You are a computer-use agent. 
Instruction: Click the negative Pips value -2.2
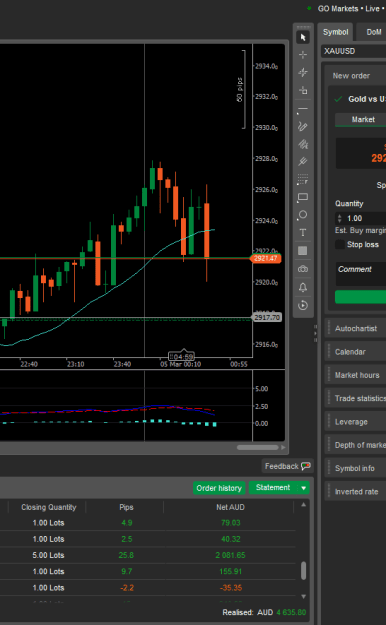point(126,588)
